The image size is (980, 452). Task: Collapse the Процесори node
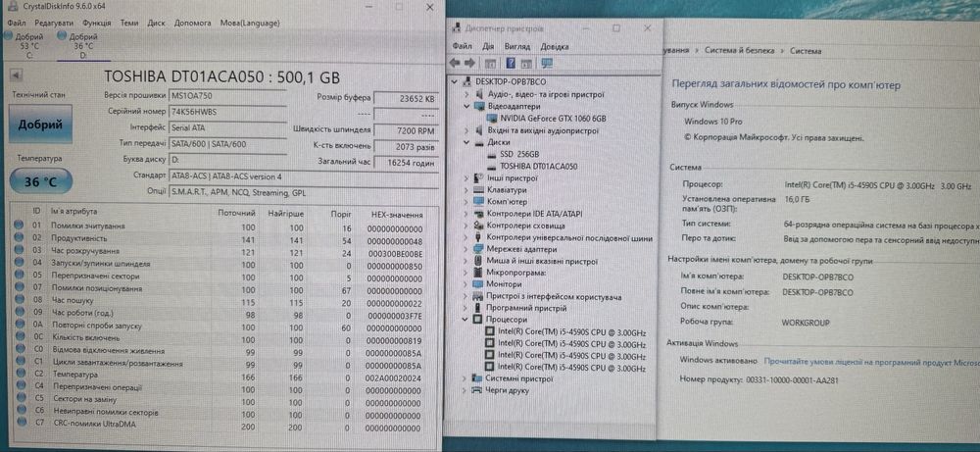tap(466, 320)
